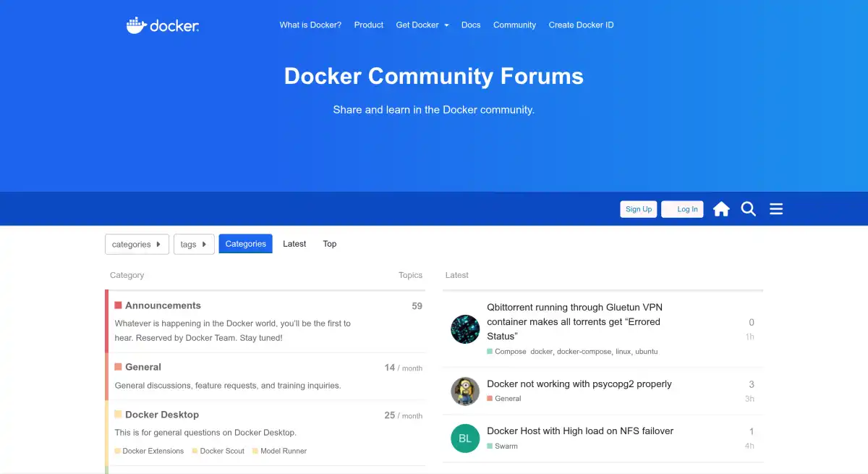Click linux tag on Qbittorrent topic
The height and width of the screenshot is (474, 868).
tap(622, 352)
